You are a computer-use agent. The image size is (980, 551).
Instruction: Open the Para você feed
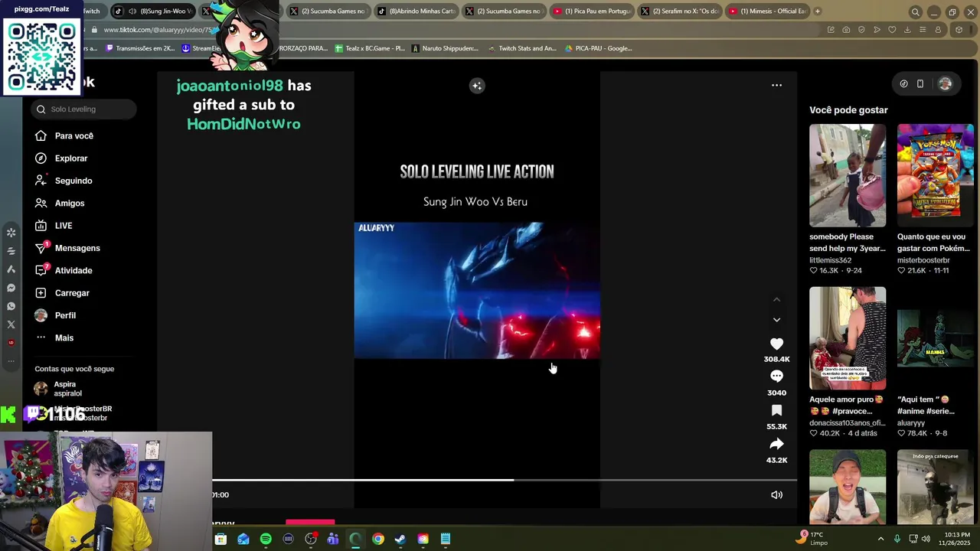coord(64,135)
